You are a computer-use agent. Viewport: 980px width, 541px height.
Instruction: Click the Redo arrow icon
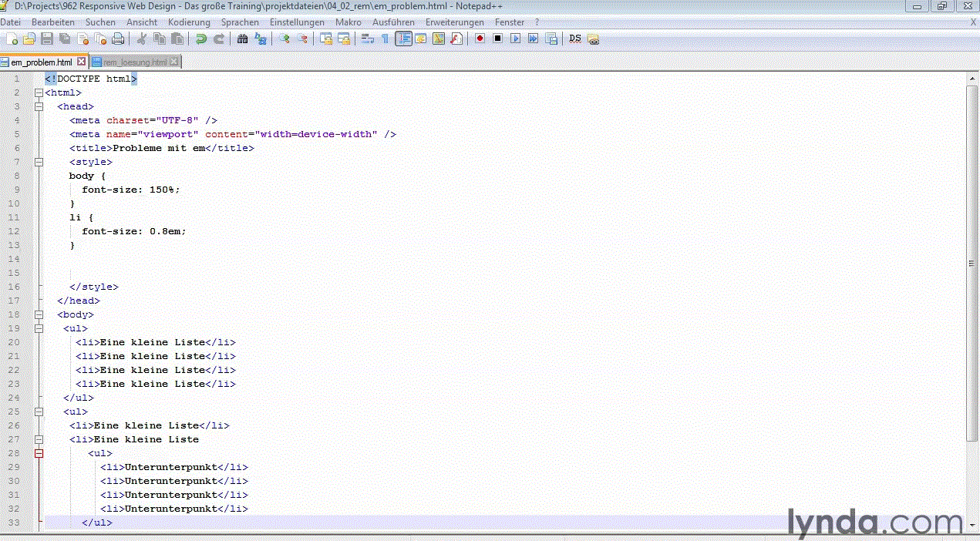pos(219,39)
